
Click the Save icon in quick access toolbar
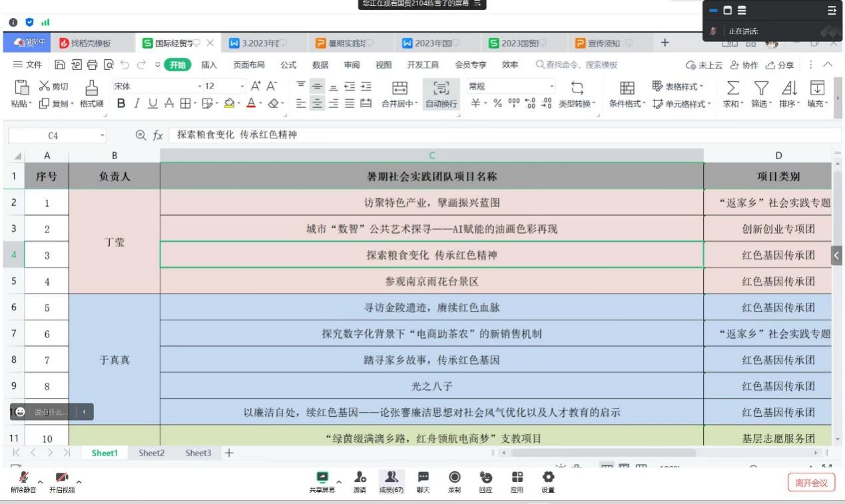pos(60,65)
